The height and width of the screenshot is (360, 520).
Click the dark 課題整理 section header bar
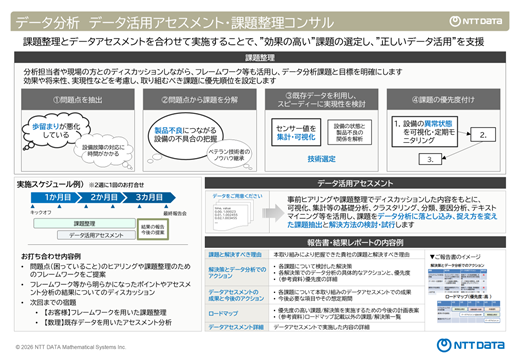click(260, 57)
